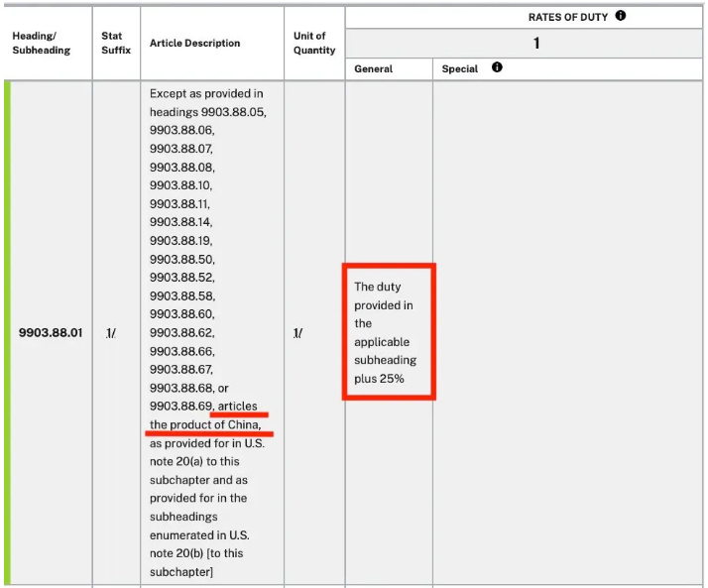Click reference 9903.88.06 in description

[x=181, y=130]
